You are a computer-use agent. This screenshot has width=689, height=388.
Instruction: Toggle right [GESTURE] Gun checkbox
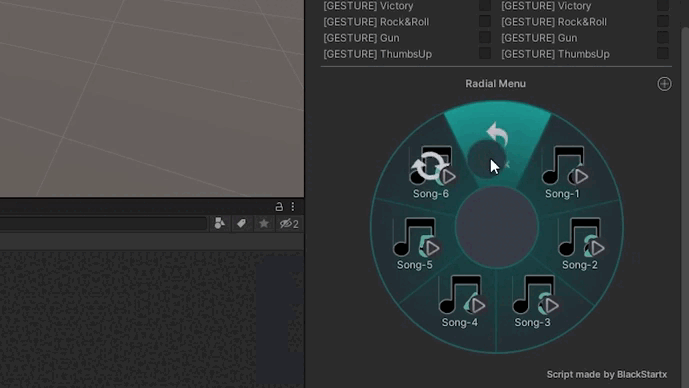tap(663, 37)
